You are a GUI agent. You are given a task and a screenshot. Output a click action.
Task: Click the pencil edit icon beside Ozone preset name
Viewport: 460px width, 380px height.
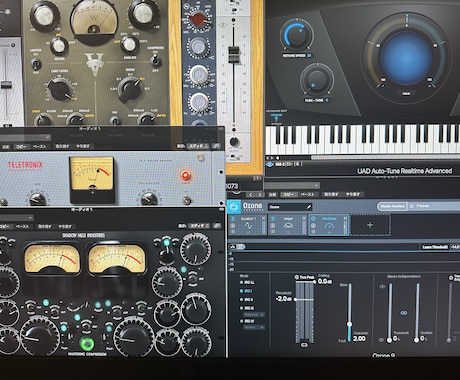[x=308, y=207]
